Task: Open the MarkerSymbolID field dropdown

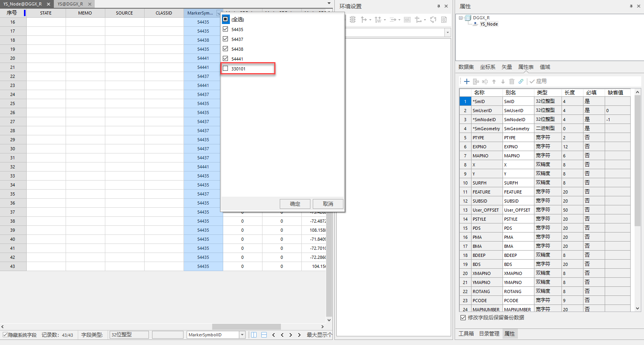Action: [x=242, y=335]
